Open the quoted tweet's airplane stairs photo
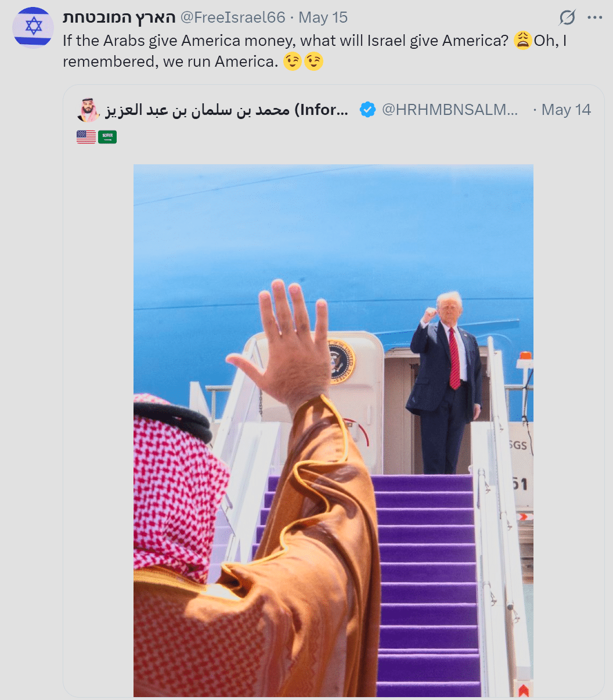The width and height of the screenshot is (613, 700). point(333,430)
